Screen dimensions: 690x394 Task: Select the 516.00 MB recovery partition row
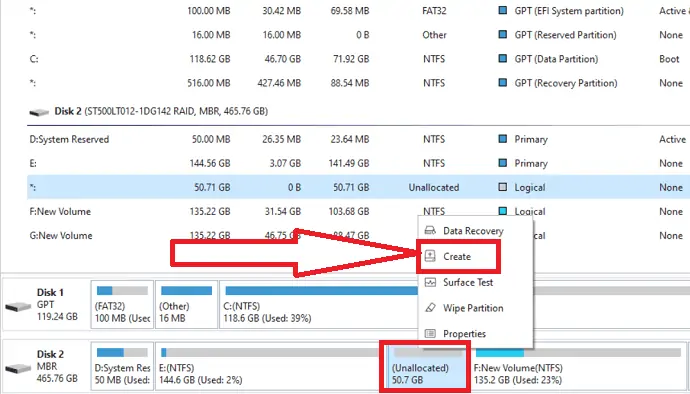(x=358, y=83)
